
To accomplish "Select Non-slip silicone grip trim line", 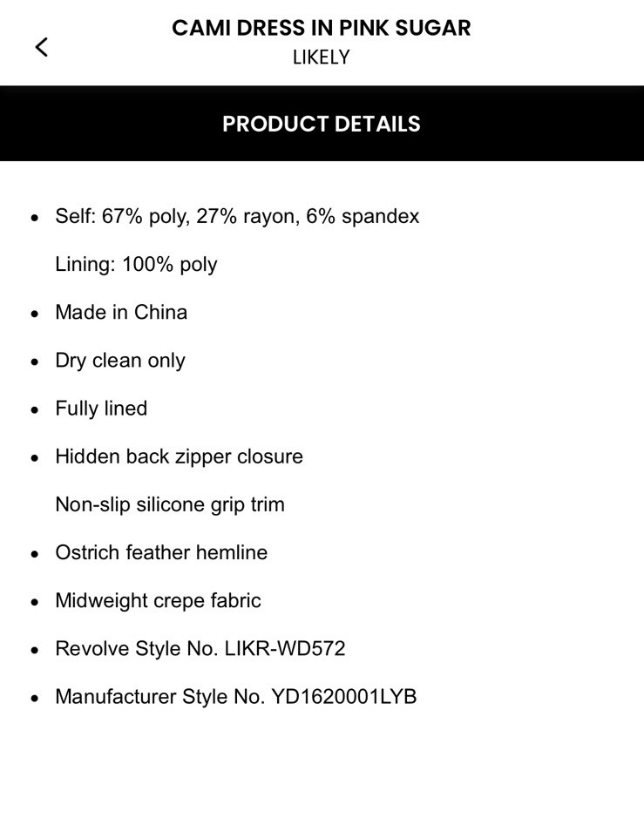I will point(170,504).
